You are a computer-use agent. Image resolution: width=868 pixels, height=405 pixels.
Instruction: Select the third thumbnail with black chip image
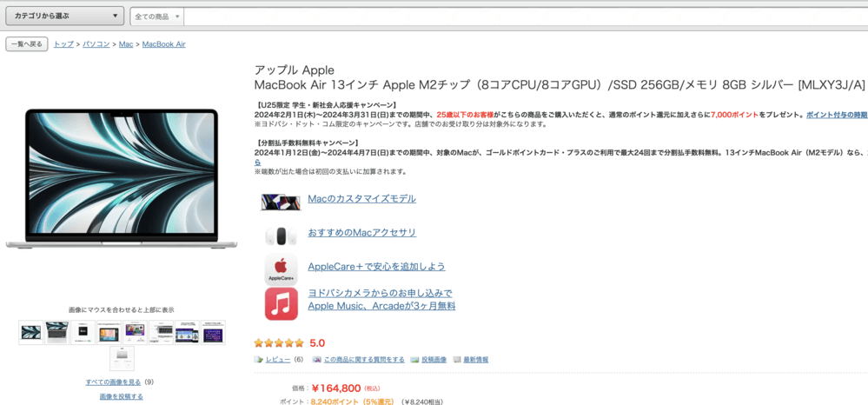[83, 332]
